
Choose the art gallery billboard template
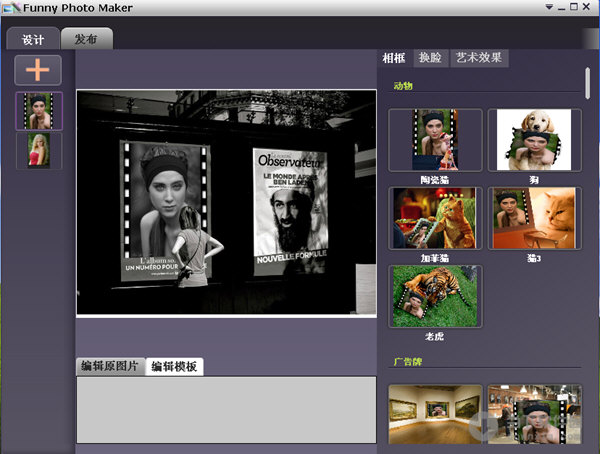pyautogui.click(x=435, y=415)
